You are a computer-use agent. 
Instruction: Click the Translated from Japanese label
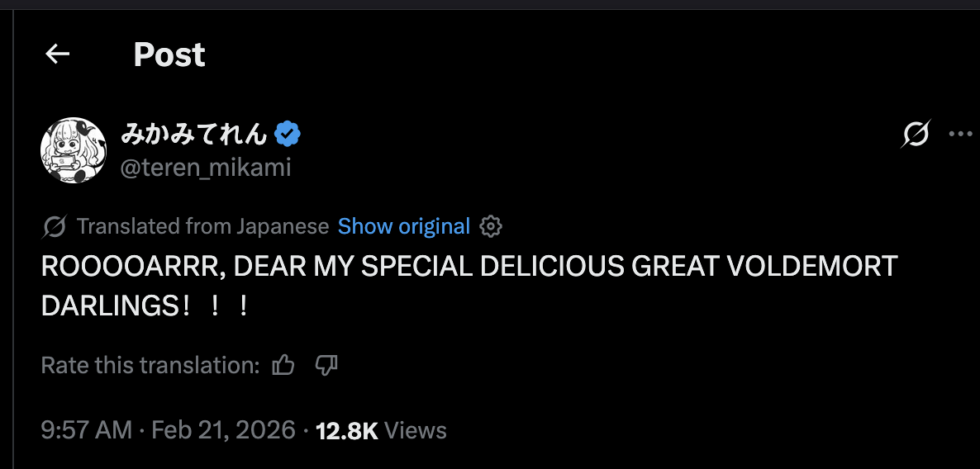click(x=202, y=226)
